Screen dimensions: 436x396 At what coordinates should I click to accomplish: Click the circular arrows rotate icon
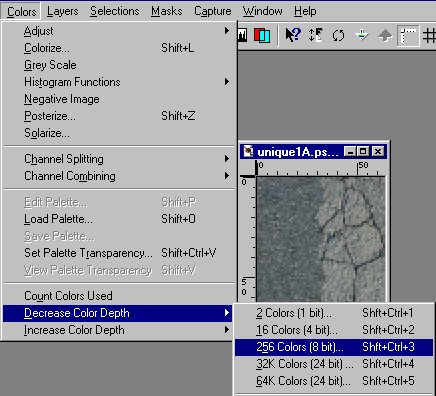tap(338, 35)
